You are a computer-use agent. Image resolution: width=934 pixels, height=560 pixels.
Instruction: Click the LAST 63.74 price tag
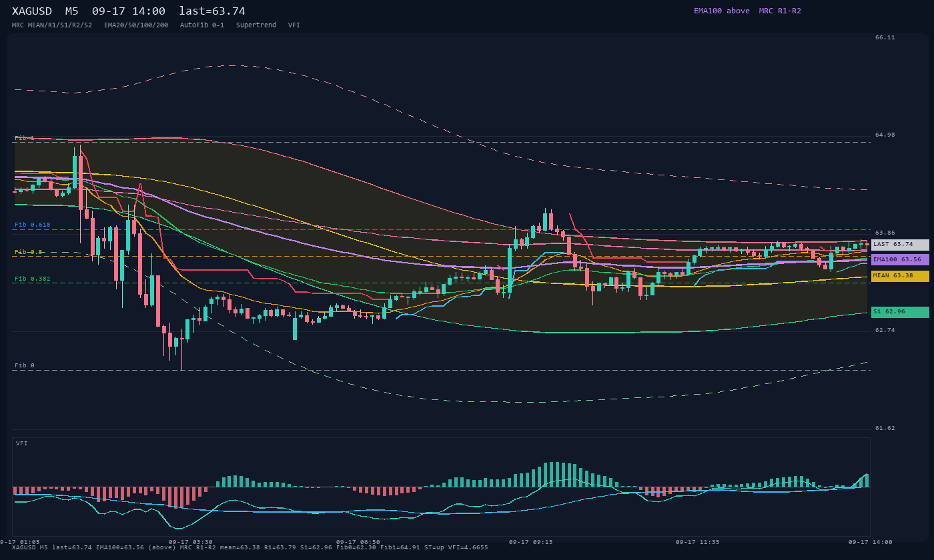point(900,245)
